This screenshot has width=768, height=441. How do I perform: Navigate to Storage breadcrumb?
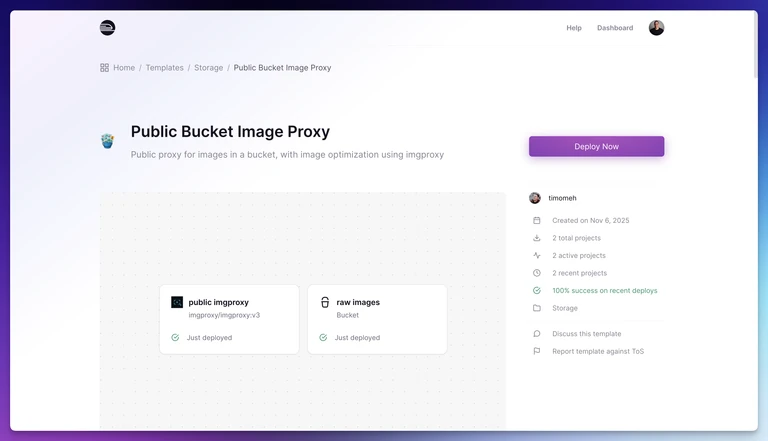209,68
